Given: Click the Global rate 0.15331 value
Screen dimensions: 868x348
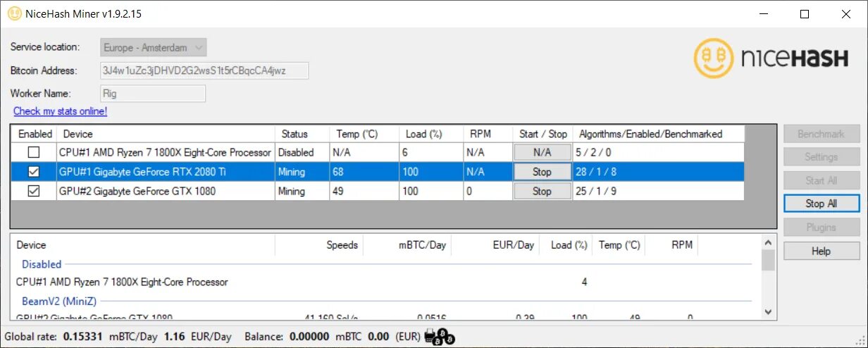Looking at the screenshot, I should [x=82, y=337].
